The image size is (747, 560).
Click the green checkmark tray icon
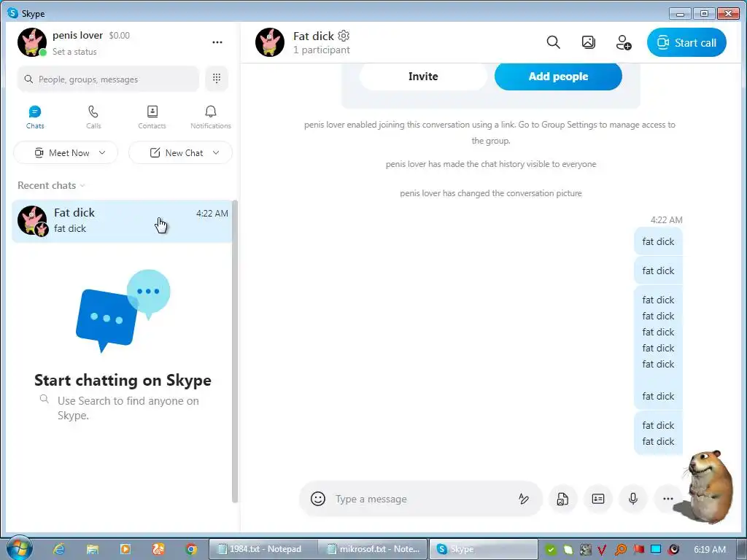tap(551, 550)
